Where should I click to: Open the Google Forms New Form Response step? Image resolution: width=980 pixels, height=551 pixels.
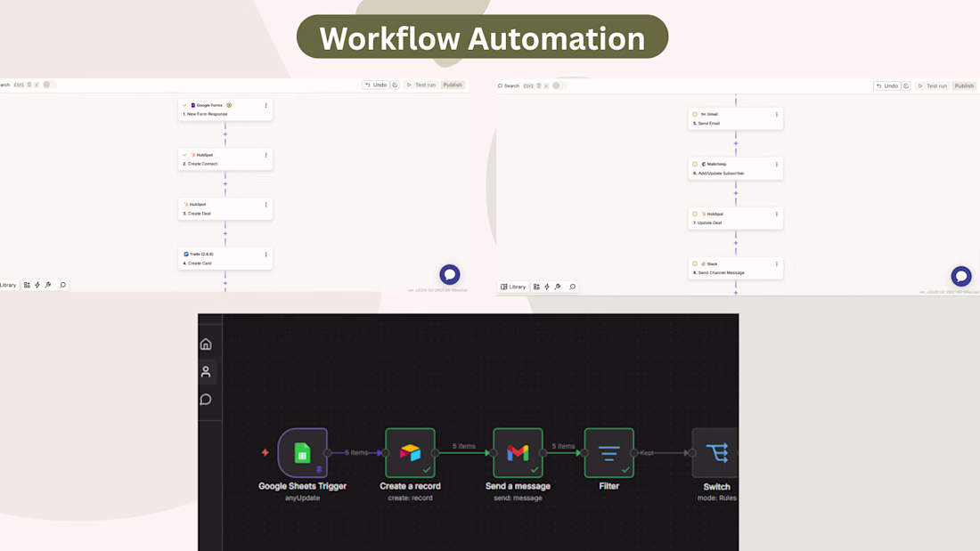(x=225, y=109)
